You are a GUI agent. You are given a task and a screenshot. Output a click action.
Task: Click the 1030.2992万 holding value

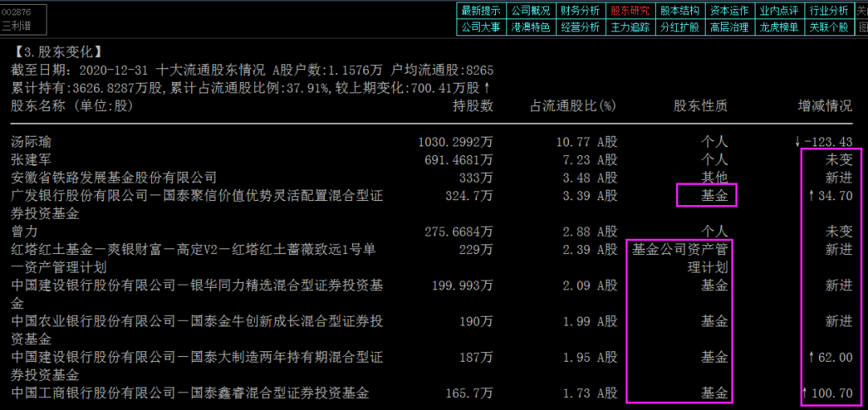point(456,142)
